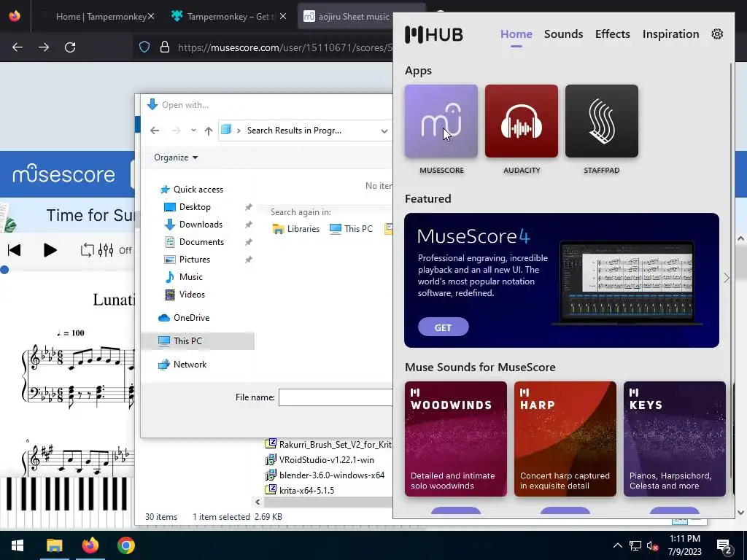Open the Keys sound pack card
The height and width of the screenshot is (560, 747).
(x=675, y=438)
